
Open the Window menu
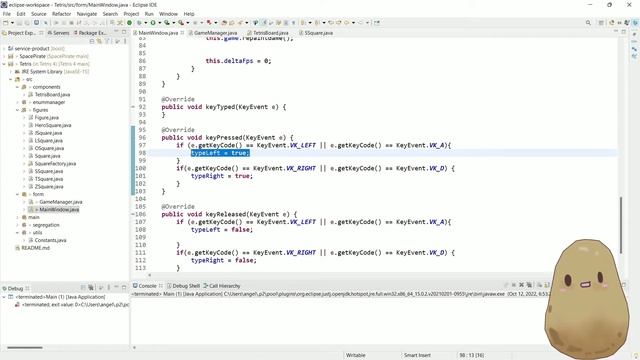(168, 14)
